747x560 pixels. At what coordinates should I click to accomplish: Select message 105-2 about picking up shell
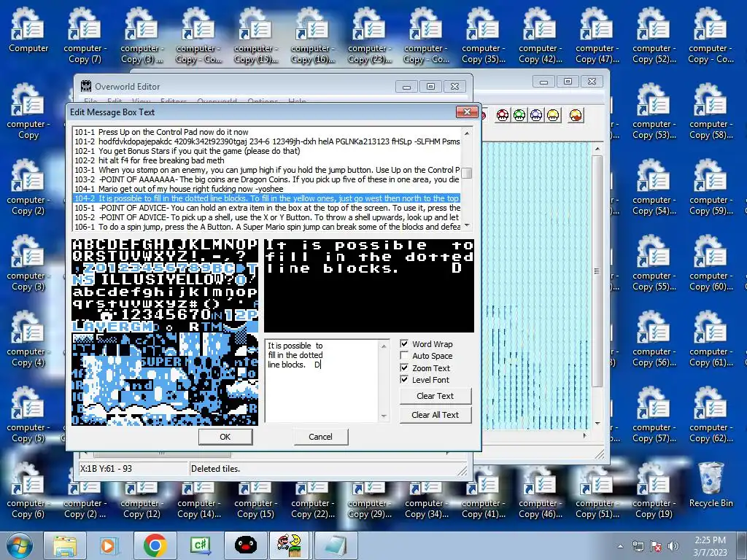tap(267, 217)
